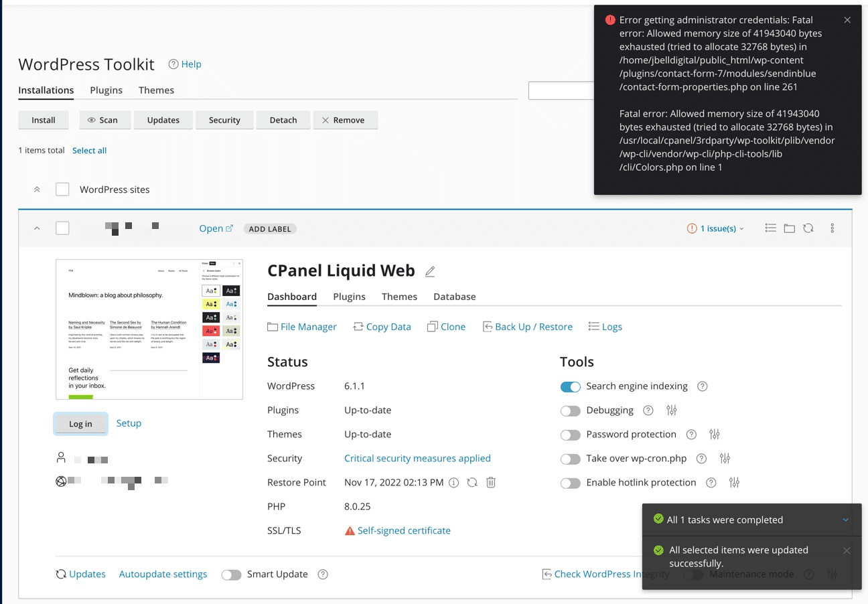Click the toolbar Updates button

coord(163,120)
